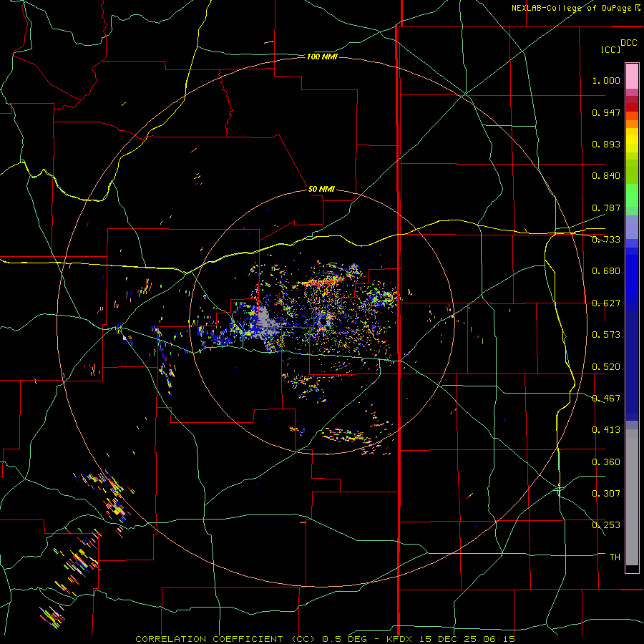Viewport: 644px width, 644px height.
Task: Click the pink segment of the color bar
Action: click(x=632, y=76)
